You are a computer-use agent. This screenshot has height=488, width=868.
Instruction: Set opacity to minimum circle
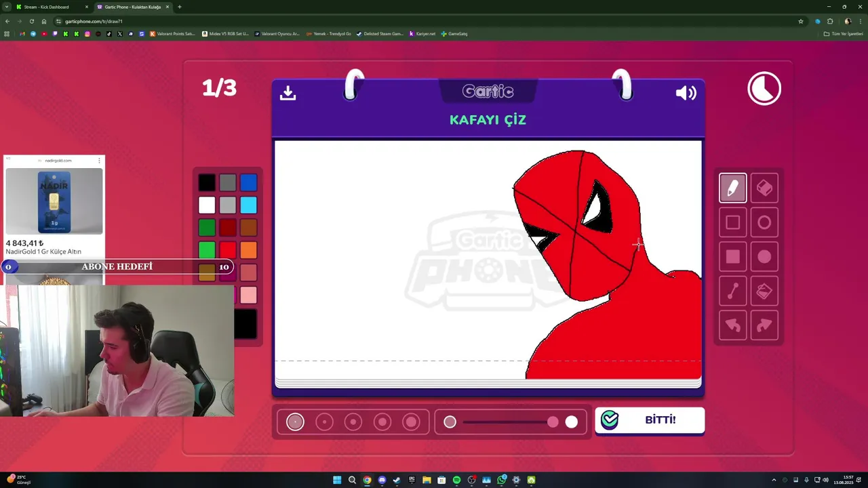450,422
